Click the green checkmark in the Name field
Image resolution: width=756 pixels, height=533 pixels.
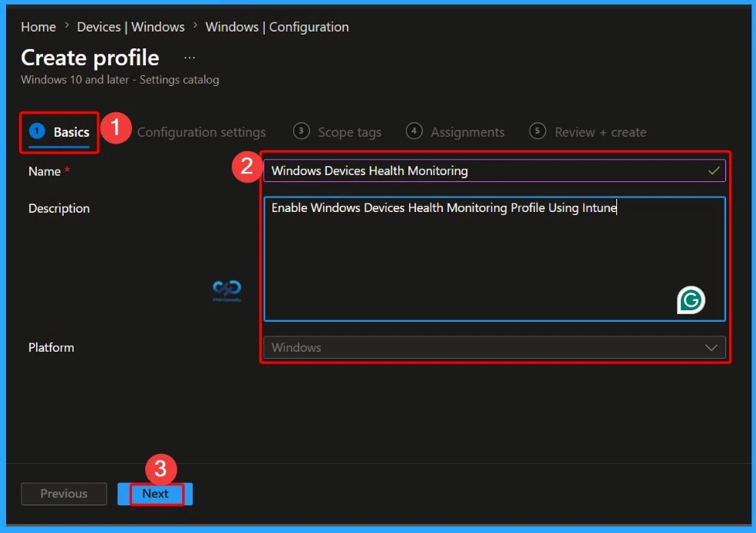[x=714, y=170]
